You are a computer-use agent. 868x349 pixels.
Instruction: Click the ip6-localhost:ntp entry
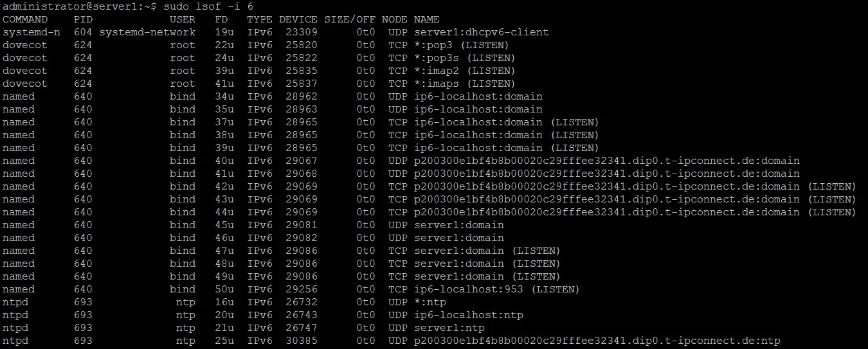[469, 315]
